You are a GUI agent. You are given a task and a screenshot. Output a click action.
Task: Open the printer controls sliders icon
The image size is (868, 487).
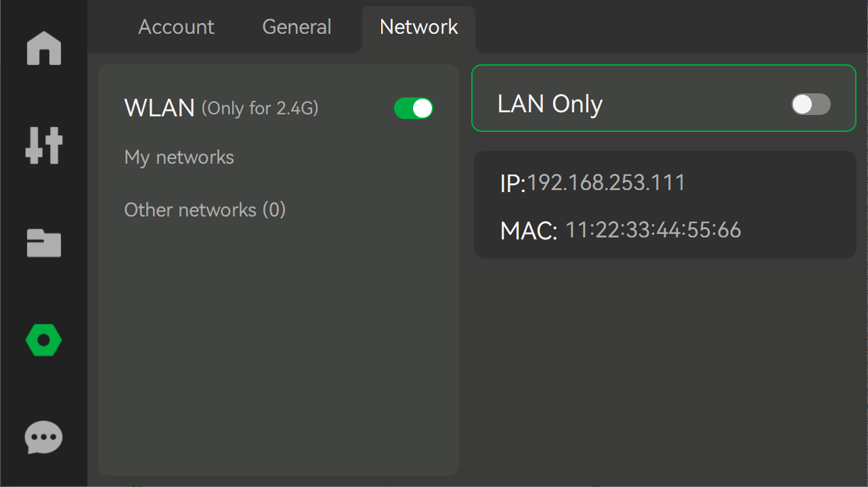pyautogui.click(x=44, y=145)
